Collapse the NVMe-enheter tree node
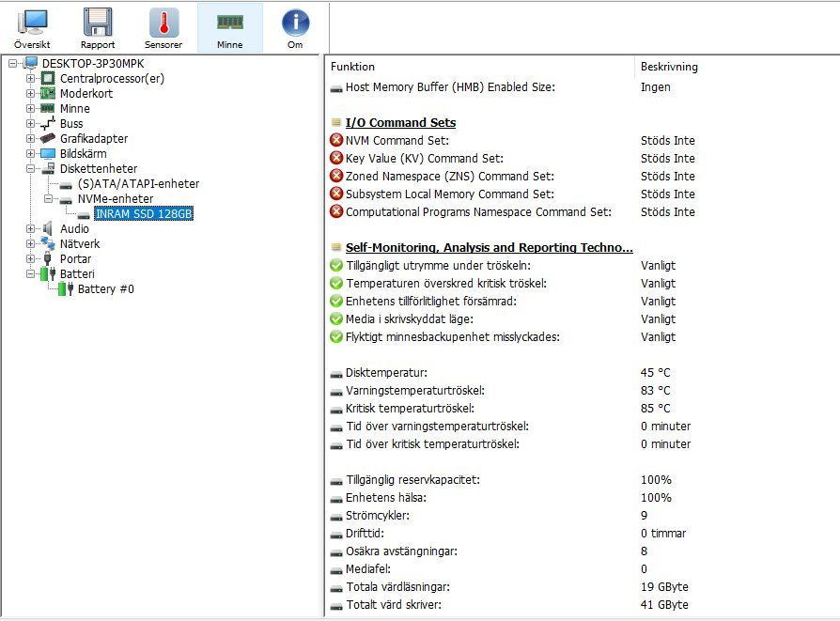This screenshot has width=840, height=621. (48, 199)
